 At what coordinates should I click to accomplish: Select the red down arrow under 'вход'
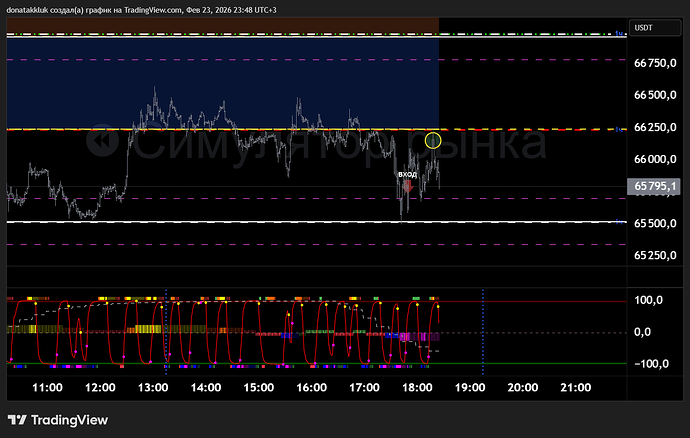point(408,186)
